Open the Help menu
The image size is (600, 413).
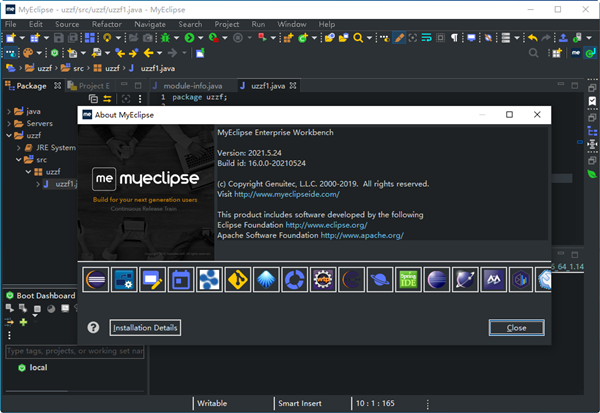pyautogui.click(x=327, y=24)
